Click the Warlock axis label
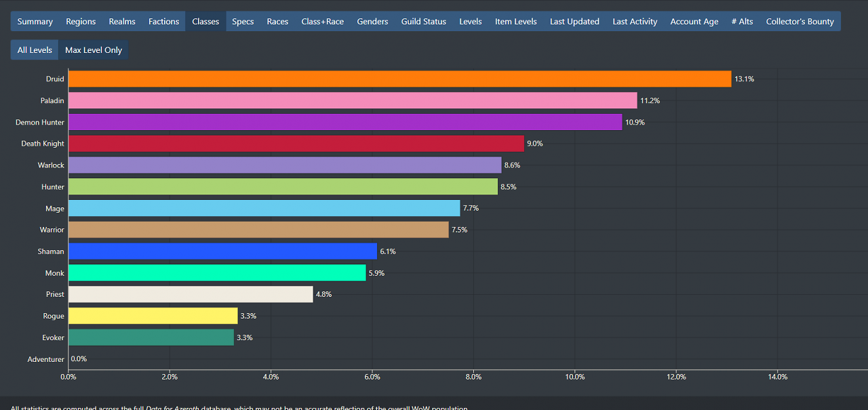This screenshot has width=868, height=410. point(51,165)
